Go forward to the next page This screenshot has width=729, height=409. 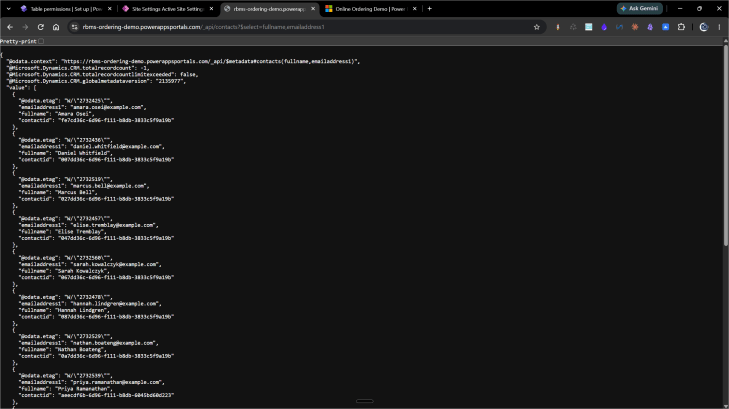coord(25,27)
